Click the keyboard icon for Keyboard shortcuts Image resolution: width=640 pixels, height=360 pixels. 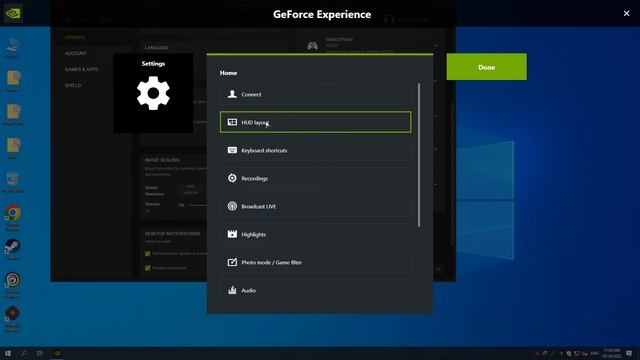coord(232,150)
